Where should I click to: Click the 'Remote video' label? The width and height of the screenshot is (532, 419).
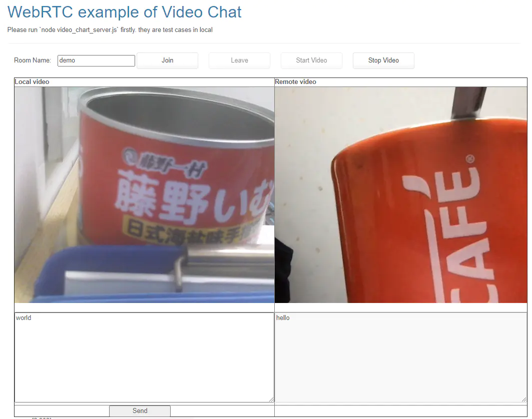[295, 81]
